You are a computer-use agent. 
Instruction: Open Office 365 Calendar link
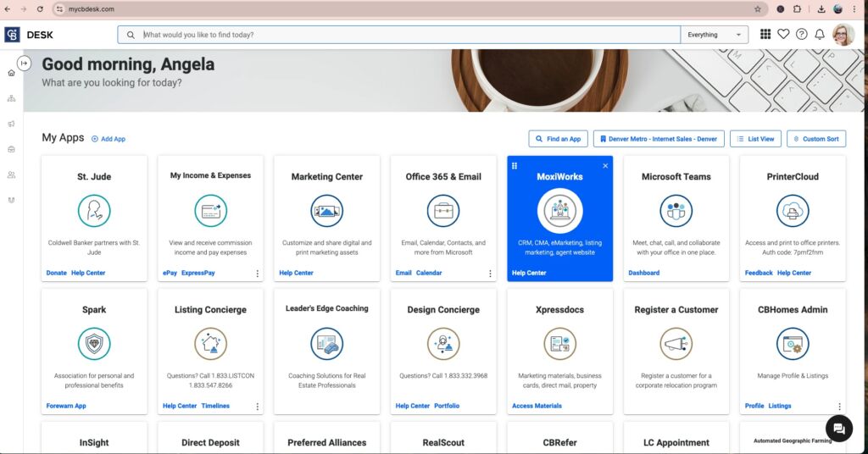[429, 273]
